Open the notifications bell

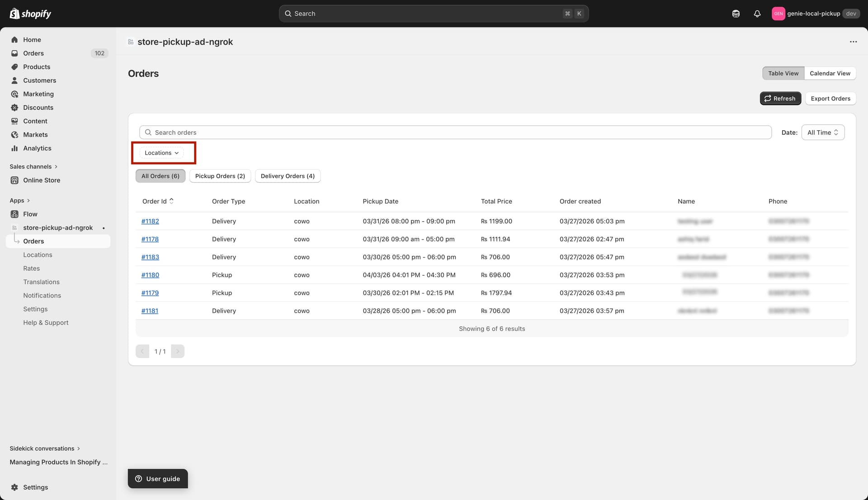tap(757, 14)
